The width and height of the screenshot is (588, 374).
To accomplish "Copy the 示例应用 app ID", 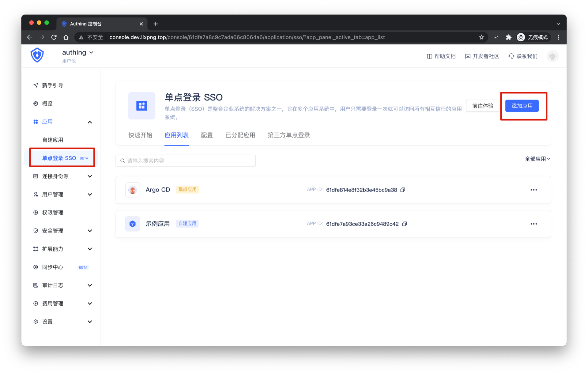I will click(405, 224).
